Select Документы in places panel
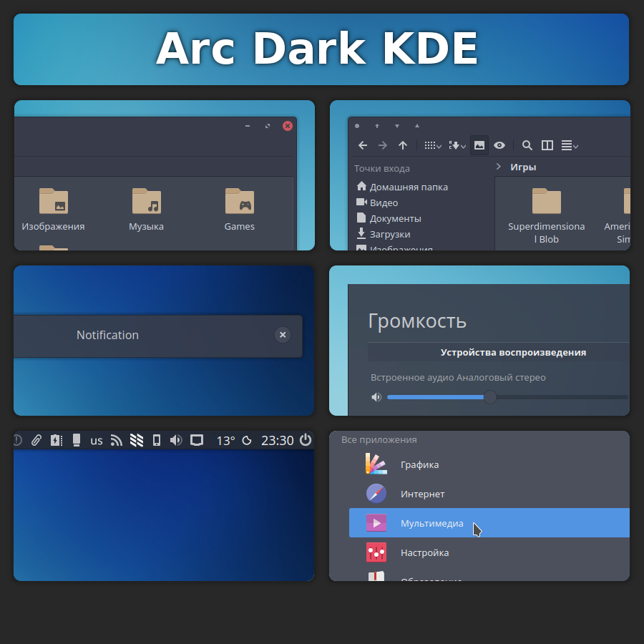This screenshot has width=644, height=644. click(x=389, y=218)
